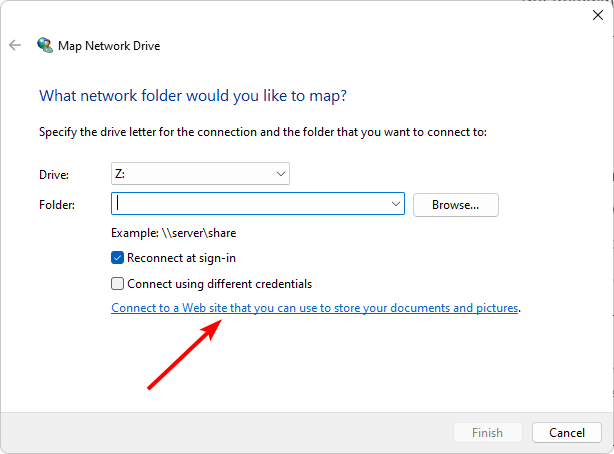Cancel the network drive mapping
This screenshot has width=614, height=454.
click(x=567, y=432)
